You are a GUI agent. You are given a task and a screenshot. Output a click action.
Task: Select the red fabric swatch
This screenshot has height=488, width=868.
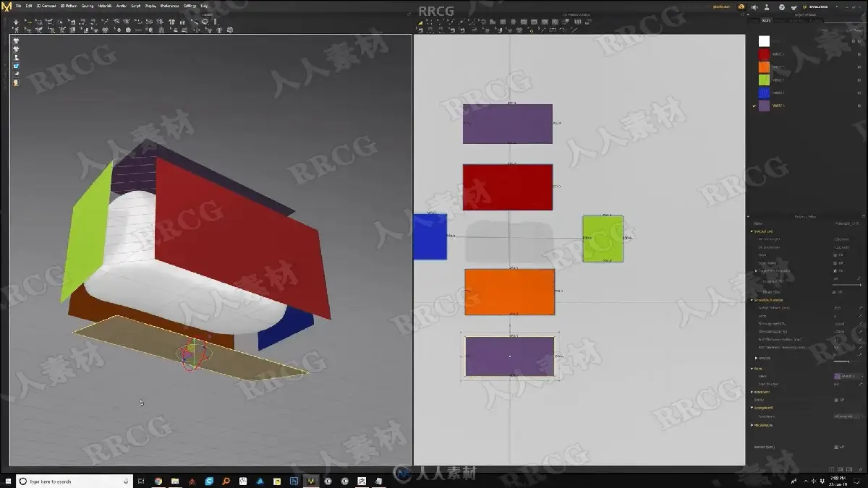(764, 54)
